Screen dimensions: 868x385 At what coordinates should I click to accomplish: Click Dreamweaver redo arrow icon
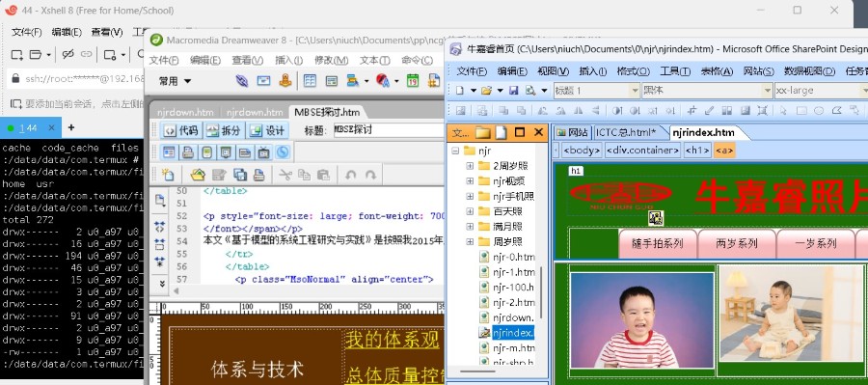point(370,175)
